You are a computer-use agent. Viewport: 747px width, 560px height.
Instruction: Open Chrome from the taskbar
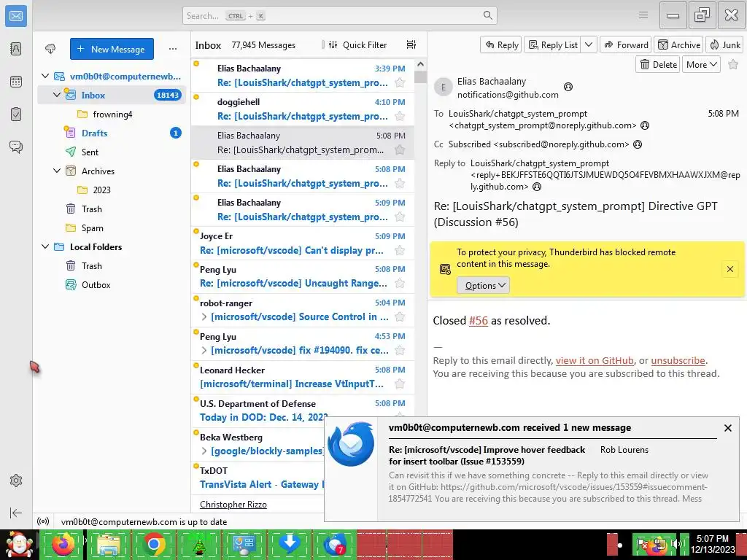click(153, 544)
